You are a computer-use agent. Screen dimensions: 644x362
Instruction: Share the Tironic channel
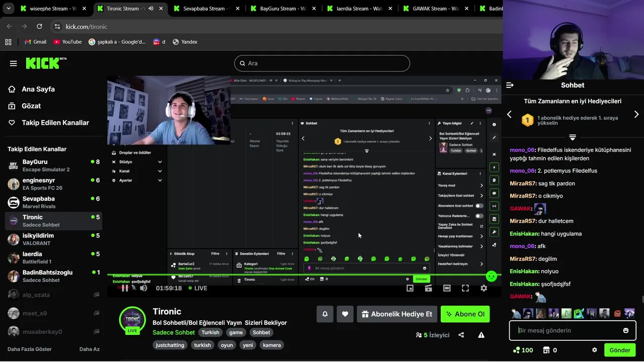click(x=461, y=335)
